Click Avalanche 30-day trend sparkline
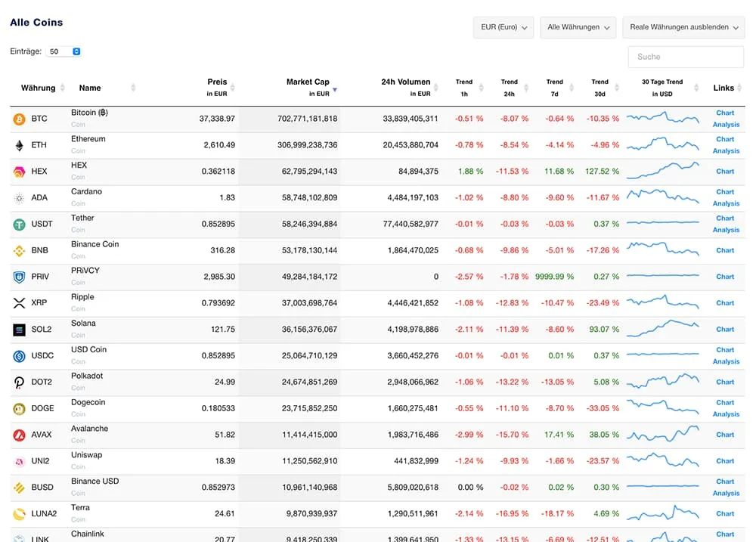Screen dimensions: 756x542 (x=663, y=433)
